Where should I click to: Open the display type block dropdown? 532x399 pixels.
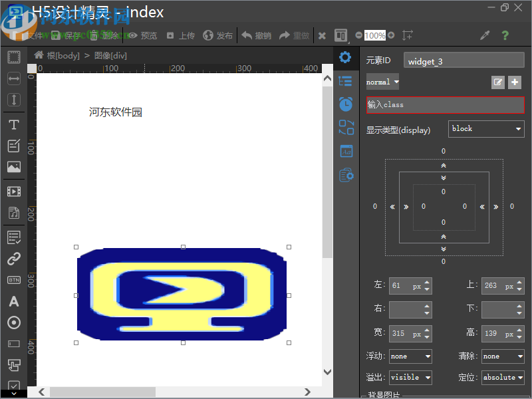click(x=487, y=129)
